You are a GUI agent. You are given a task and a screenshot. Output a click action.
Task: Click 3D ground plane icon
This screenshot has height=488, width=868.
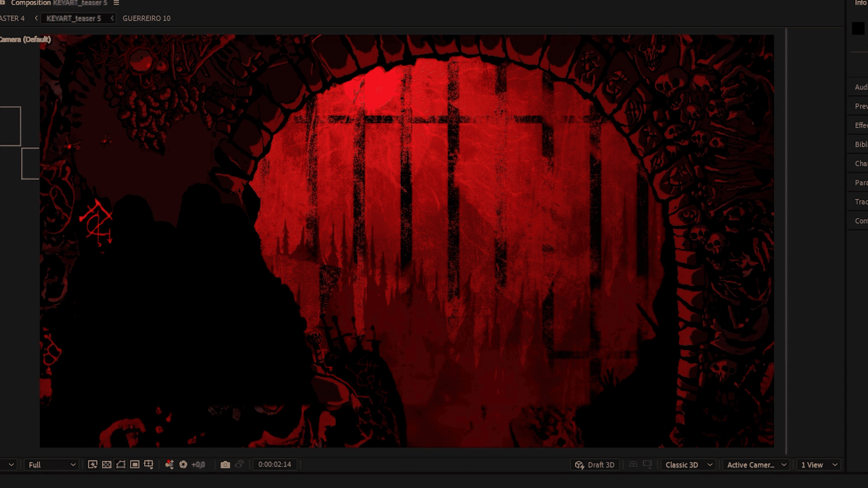pos(633,465)
